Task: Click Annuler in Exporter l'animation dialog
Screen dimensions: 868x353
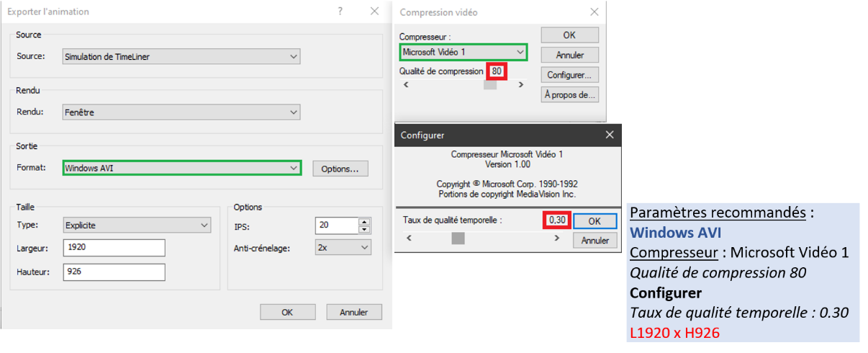Action: pyautogui.click(x=353, y=312)
